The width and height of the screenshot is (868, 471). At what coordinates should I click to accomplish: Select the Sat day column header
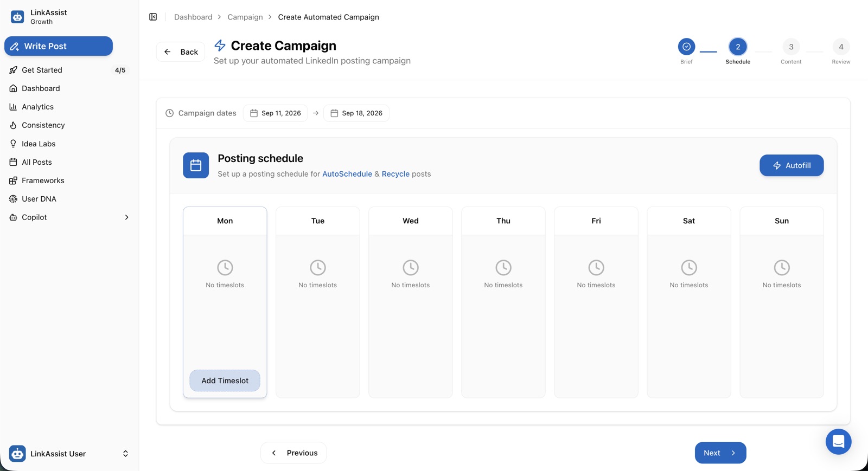tap(689, 221)
